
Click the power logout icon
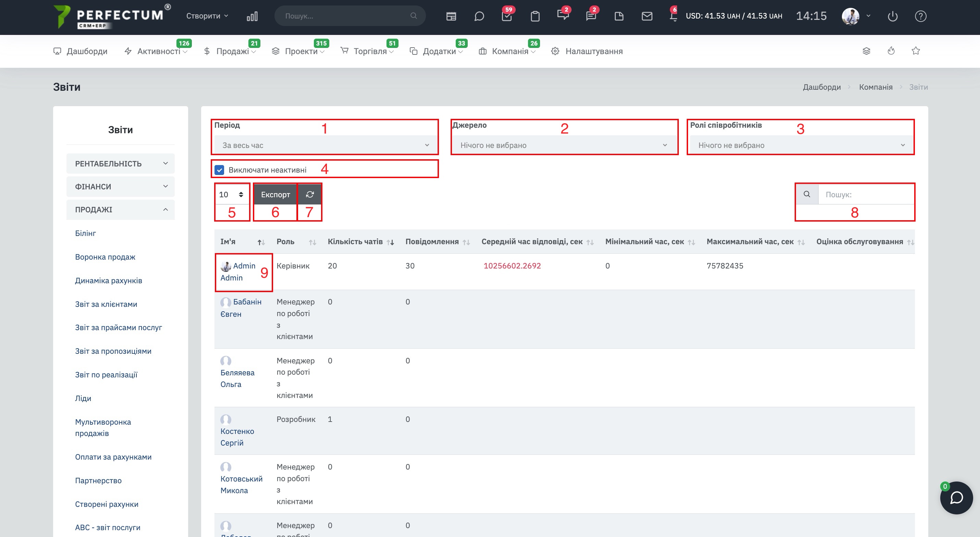point(892,16)
